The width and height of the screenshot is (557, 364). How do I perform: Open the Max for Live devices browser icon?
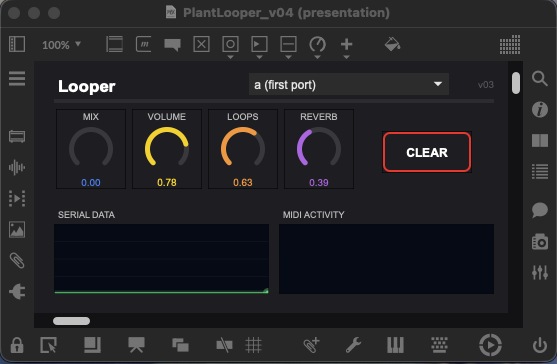[17, 136]
